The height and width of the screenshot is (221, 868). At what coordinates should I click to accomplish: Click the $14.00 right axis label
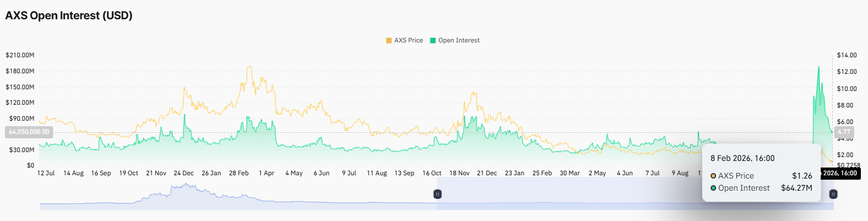847,55
